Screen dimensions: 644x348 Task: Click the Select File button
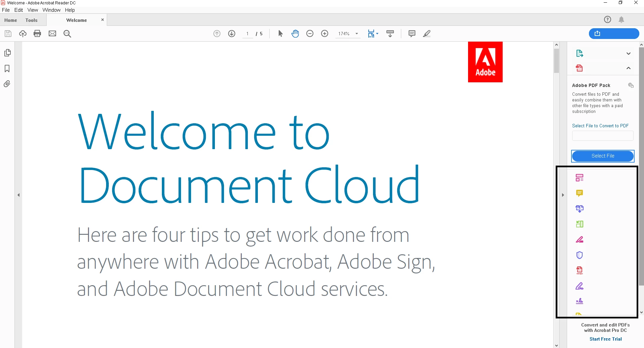(x=603, y=156)
